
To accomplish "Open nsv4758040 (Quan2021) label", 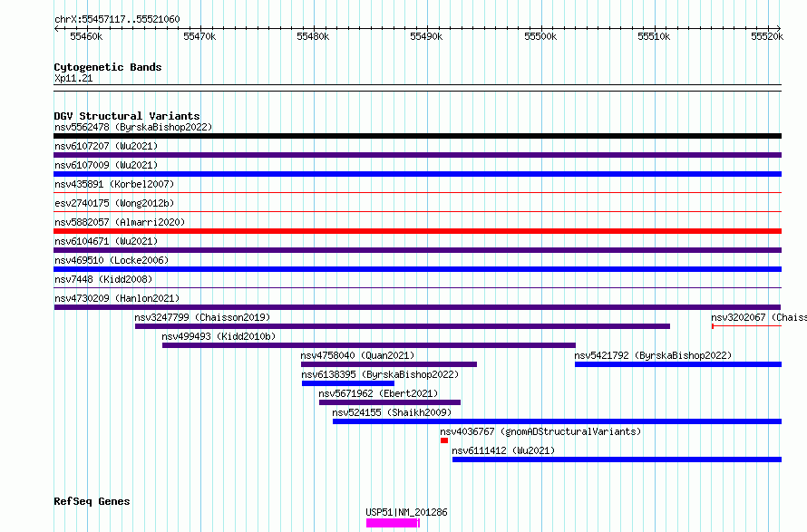I will tap(357, 355).
